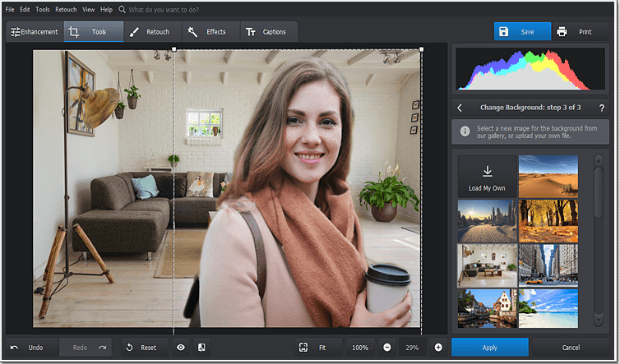The height and width of the screenshot is (364, 620).
Task: Click the Print button
Action: coord(580,31)
